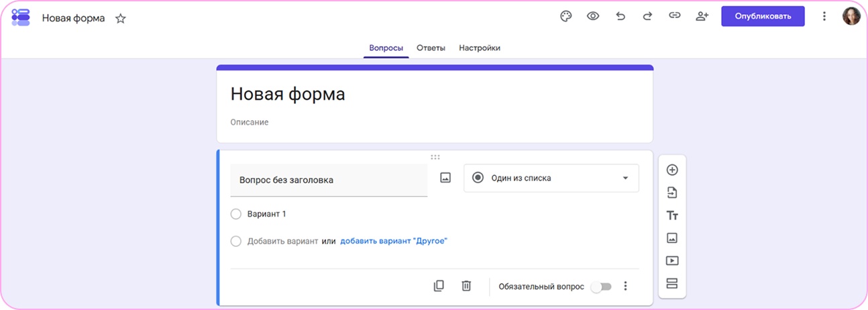Click the Опубликовать button

pos(763,16)
